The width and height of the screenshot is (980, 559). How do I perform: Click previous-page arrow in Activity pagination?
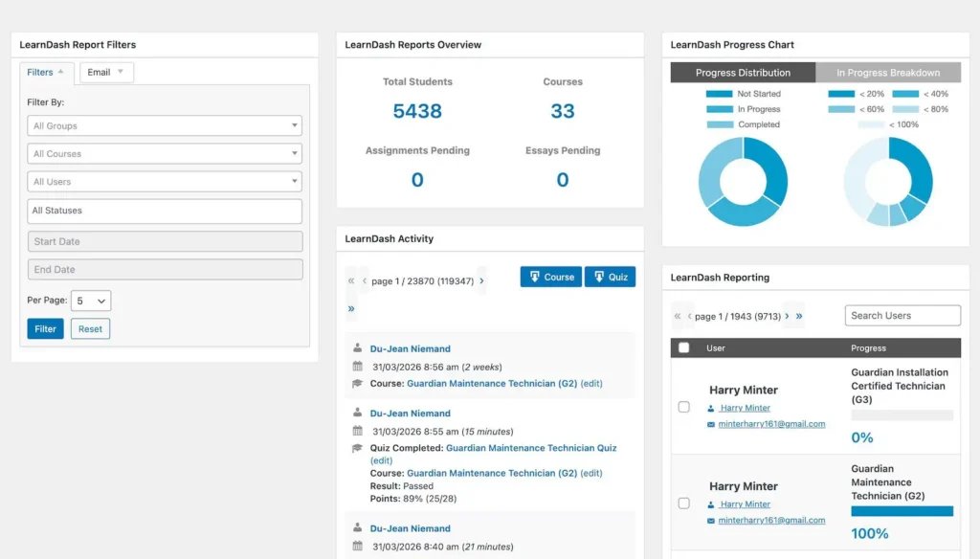(365, 280)
